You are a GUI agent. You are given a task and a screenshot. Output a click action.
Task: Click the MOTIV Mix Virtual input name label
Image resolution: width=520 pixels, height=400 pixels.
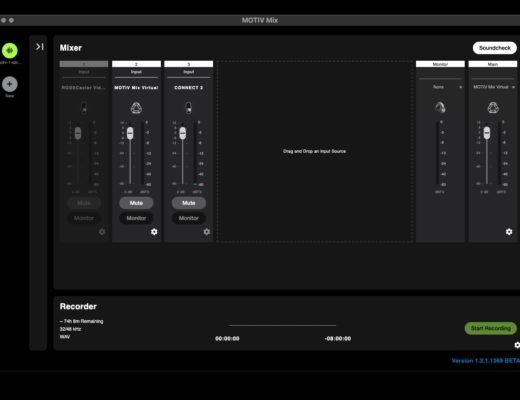(x=136, y=88)
